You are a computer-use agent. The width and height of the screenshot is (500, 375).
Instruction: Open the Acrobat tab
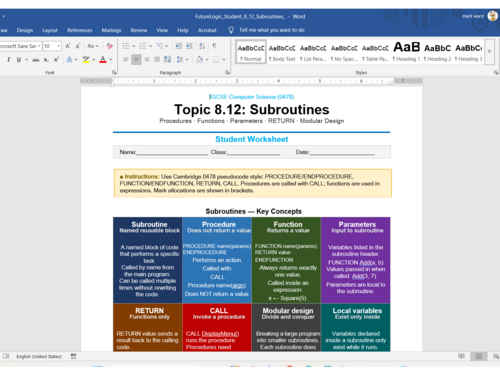point(207,30)
